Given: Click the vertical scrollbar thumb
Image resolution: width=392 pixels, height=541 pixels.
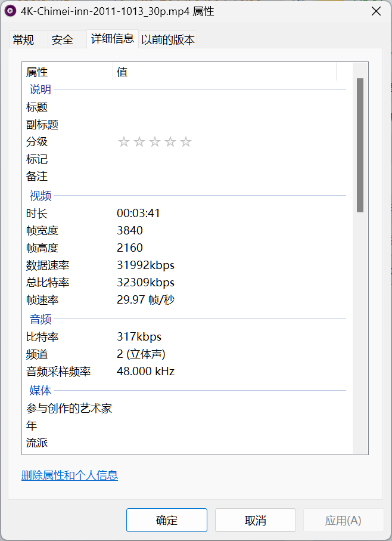Looking at the screenshot, I should pyautogui.click(x=360, y=144).
